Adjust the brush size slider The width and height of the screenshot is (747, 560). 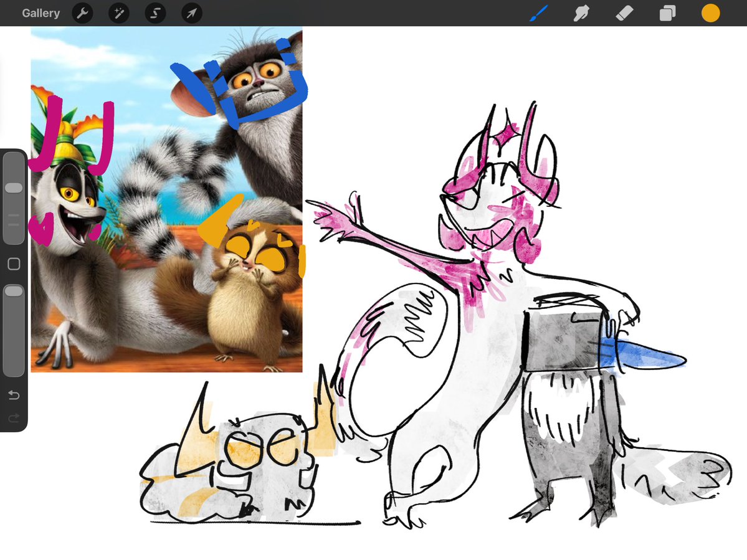(14, 198)
